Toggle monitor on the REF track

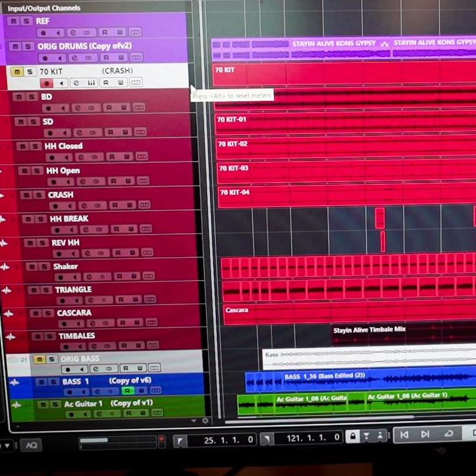(58, 33)
